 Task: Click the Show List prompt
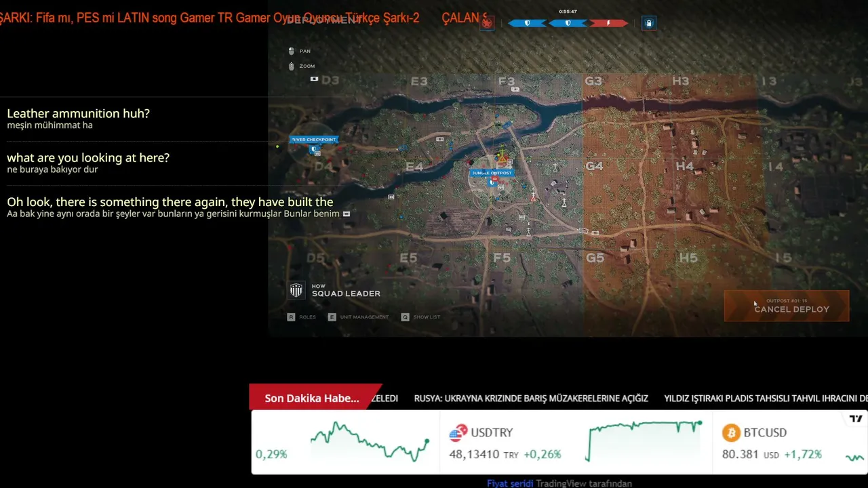tap(420, 317)
